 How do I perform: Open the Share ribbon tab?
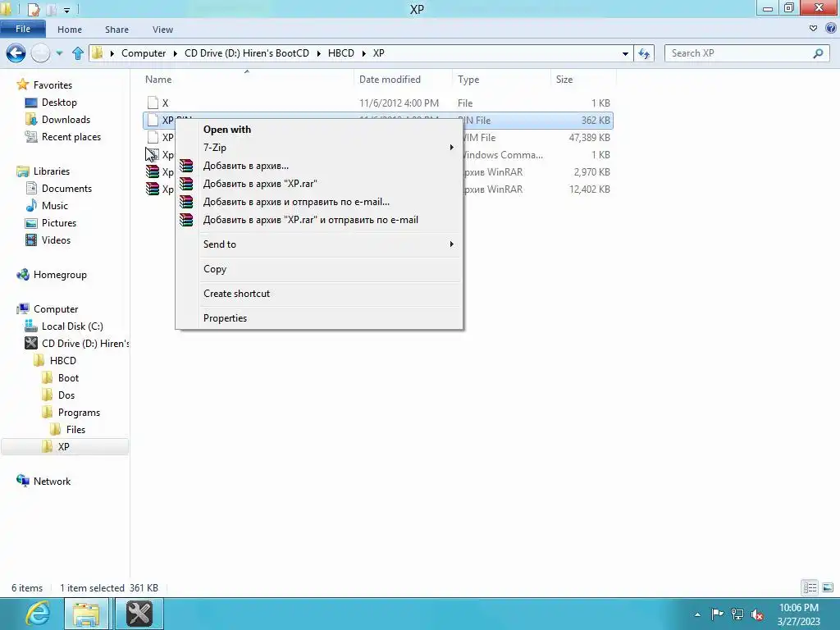click(x=116, y=30)
